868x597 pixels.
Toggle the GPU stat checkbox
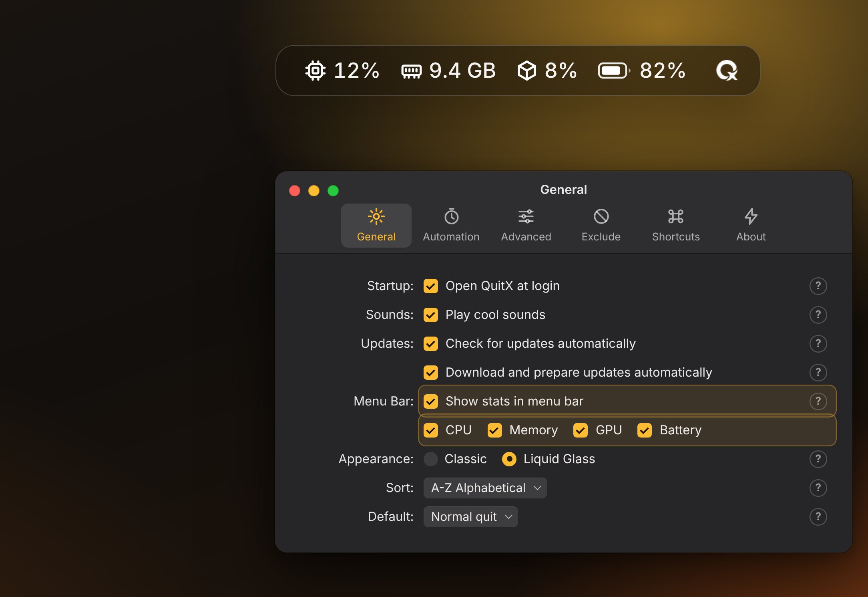click(x=581, y=430)
